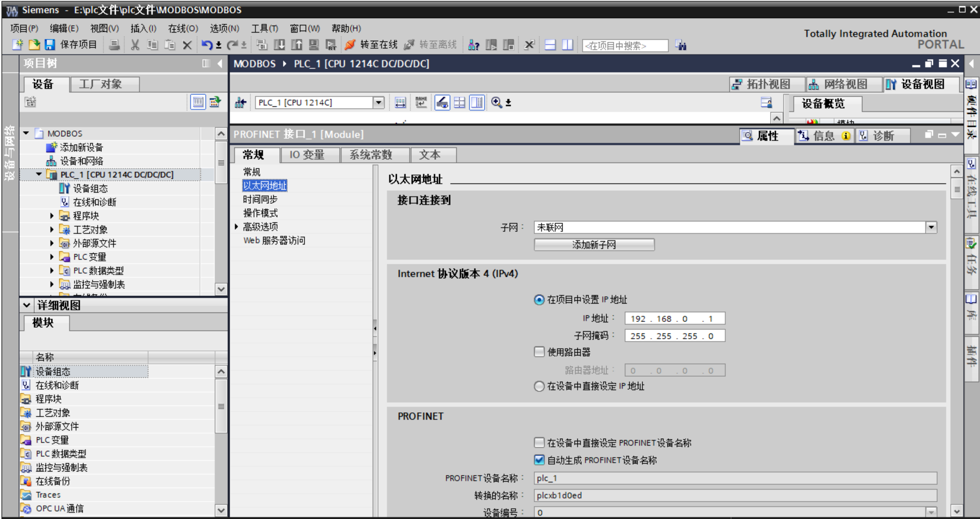The width and height of the screenshot is (980, 519).
Task: Click the Save project icon
Action: tap(50, 45)
